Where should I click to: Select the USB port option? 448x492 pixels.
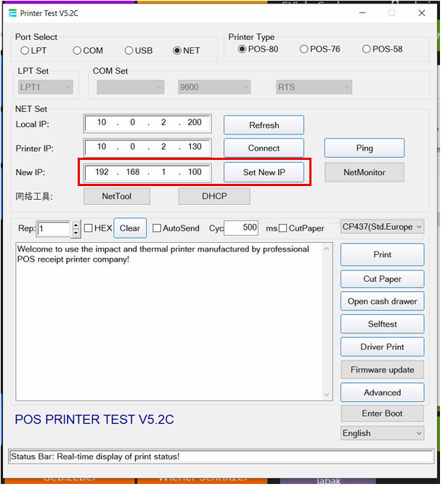tap(129, 51)
